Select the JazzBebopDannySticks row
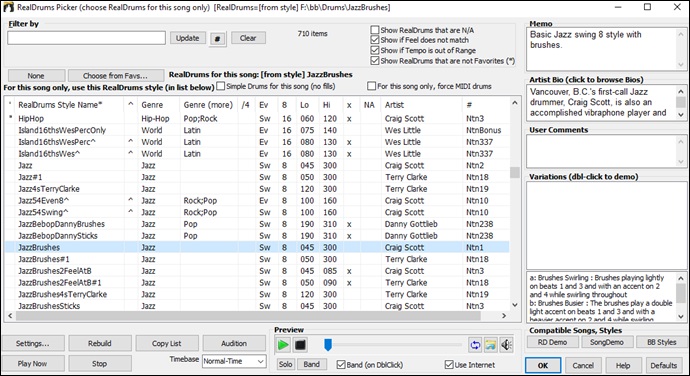The width and height of the screenshot is (690, 376). pyautogui.click(x=257, y=236)
